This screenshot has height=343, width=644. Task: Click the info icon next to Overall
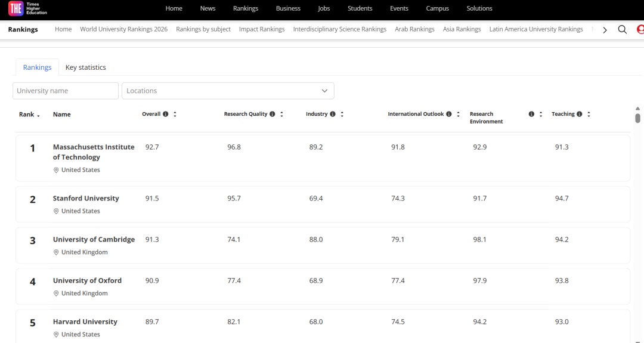(166, 114)
